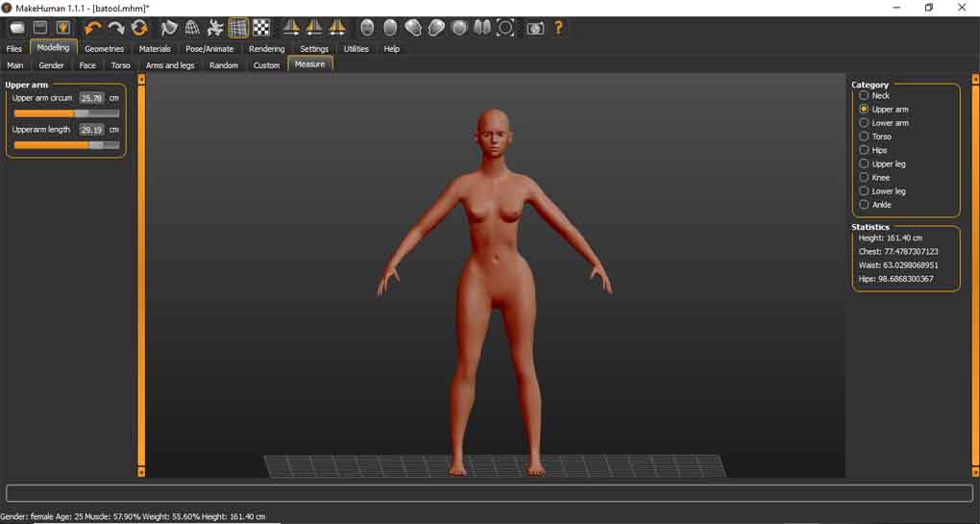Click the Reset camera icon
Image resolution: width=980 pixels, height=524 pixels.
(x=505, y=28)
